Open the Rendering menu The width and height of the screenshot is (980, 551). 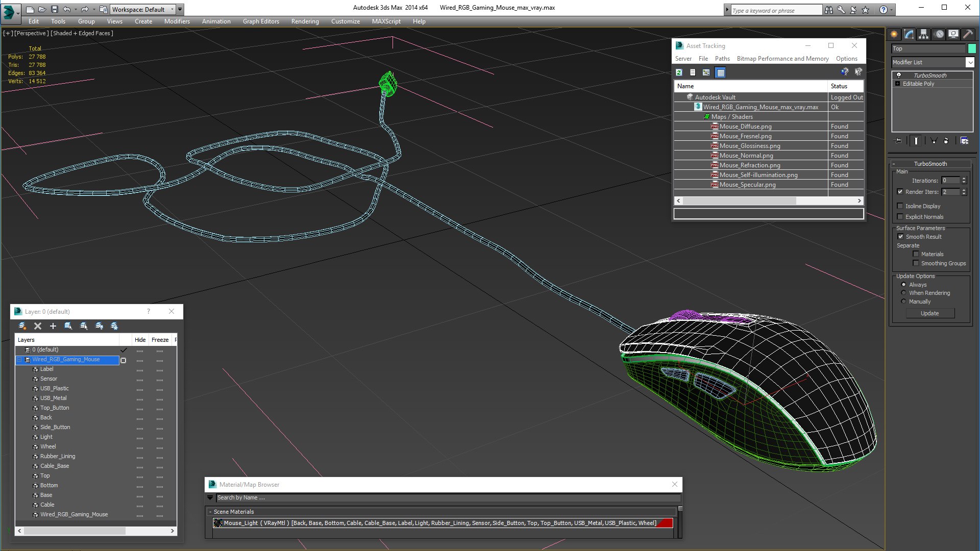(305, 21)
